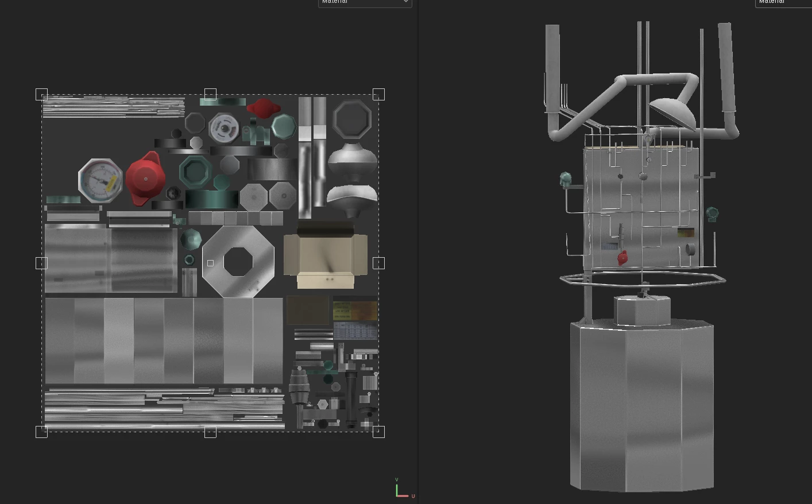
Task: Select the beige cardboard box UV island
Action: [326, 256]
